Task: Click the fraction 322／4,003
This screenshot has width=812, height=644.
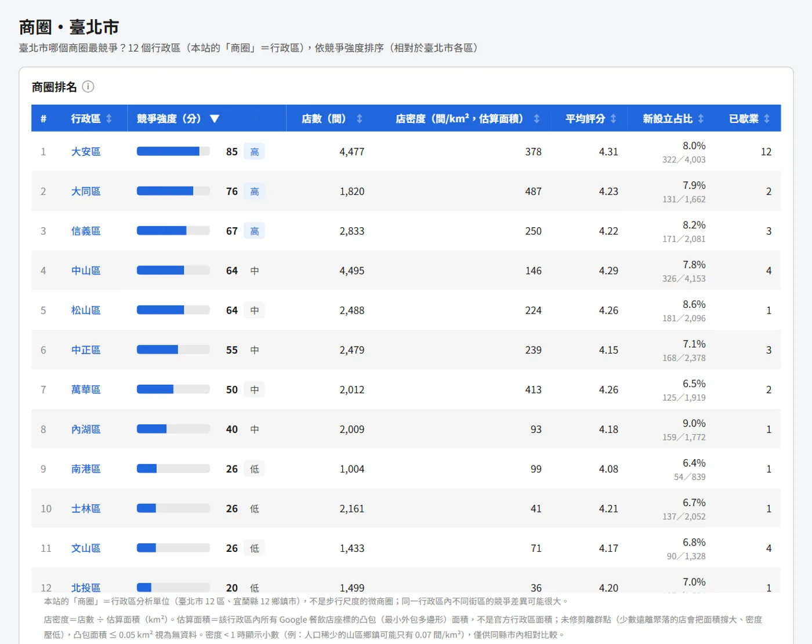Action: coord(684,159)
